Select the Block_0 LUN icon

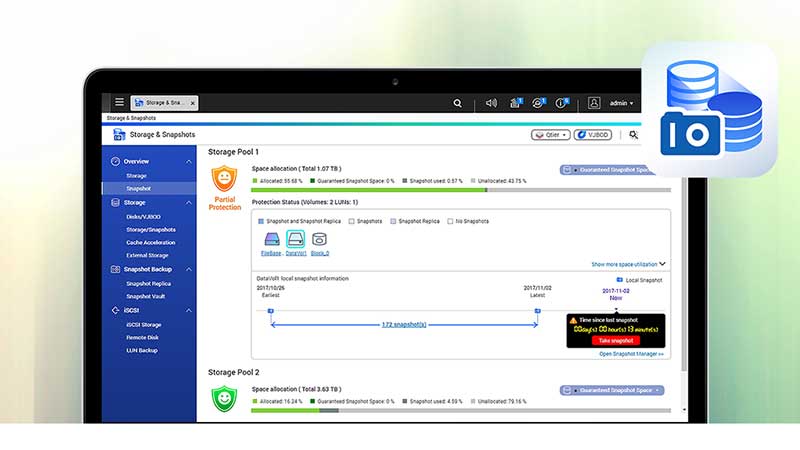coord(319,239)
